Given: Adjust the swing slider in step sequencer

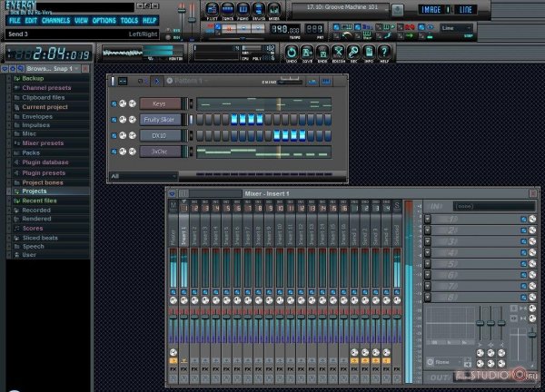Looking at the screenshot, I should pyautogui.click(x=291, y=82).
